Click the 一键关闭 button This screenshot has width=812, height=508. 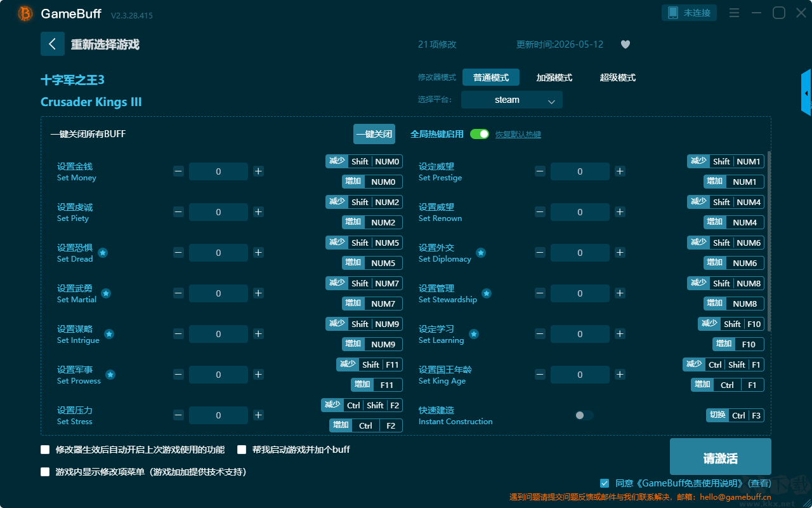(374, 134)
